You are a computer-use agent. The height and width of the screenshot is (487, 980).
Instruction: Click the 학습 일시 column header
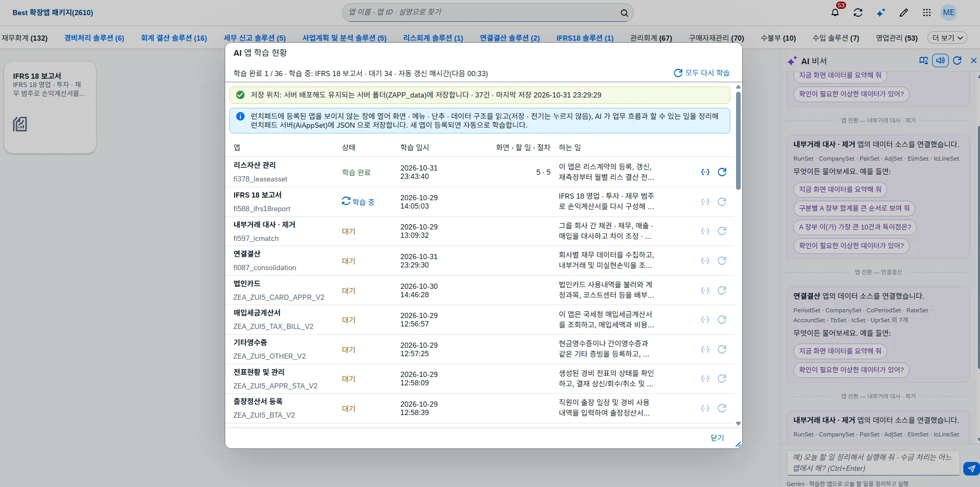(x=414, y=148)
